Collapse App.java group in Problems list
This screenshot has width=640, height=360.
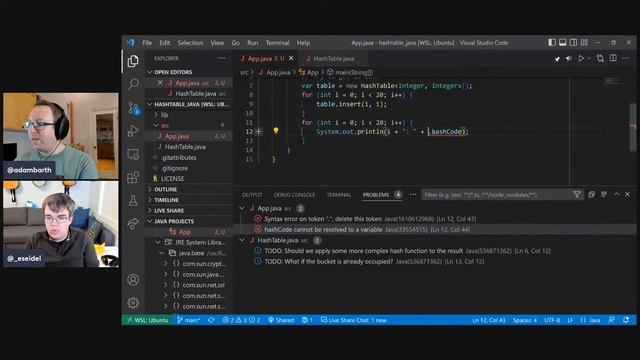pos(242,208)
